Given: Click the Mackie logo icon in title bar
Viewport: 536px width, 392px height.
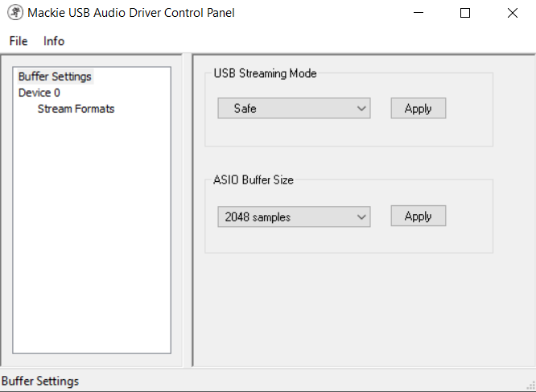Looking at the screenshot, I should 15,13.
